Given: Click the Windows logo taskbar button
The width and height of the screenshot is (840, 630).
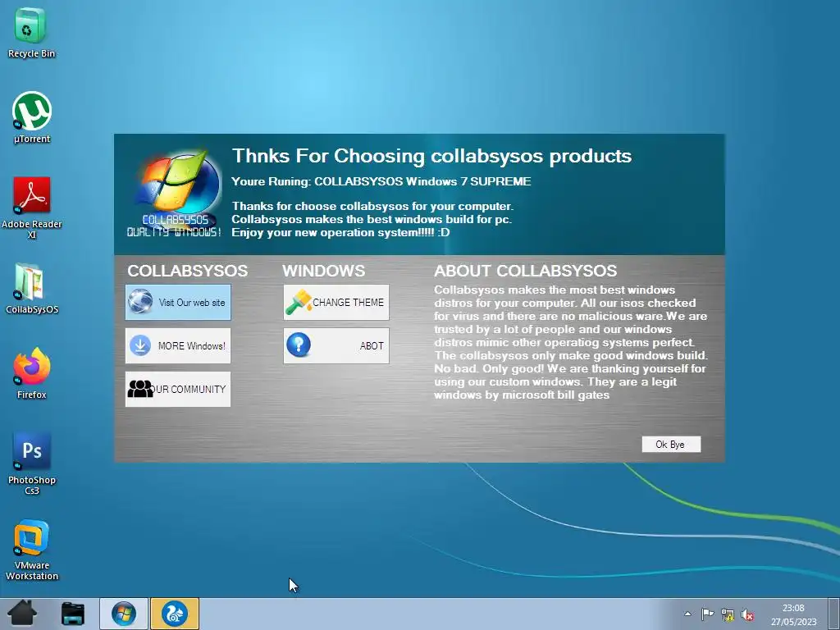Looking at the screenshot, I should 124,614.
